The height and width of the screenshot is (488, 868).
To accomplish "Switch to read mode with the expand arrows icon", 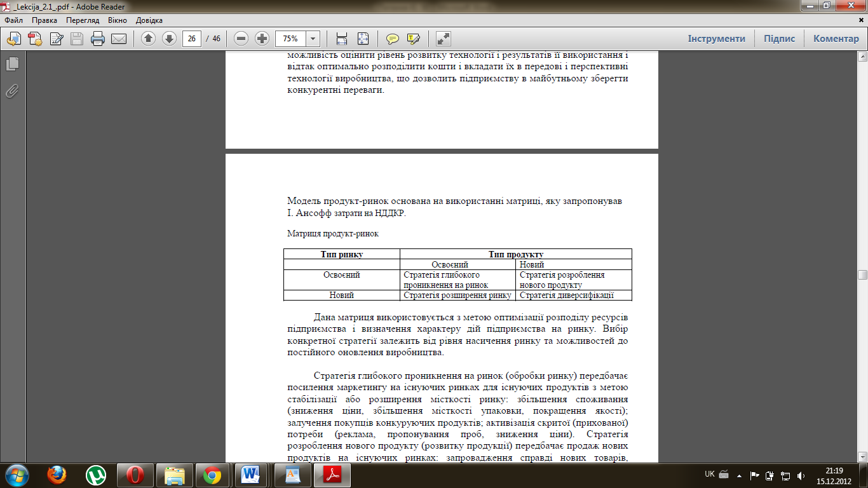I will tap(444, 39).
